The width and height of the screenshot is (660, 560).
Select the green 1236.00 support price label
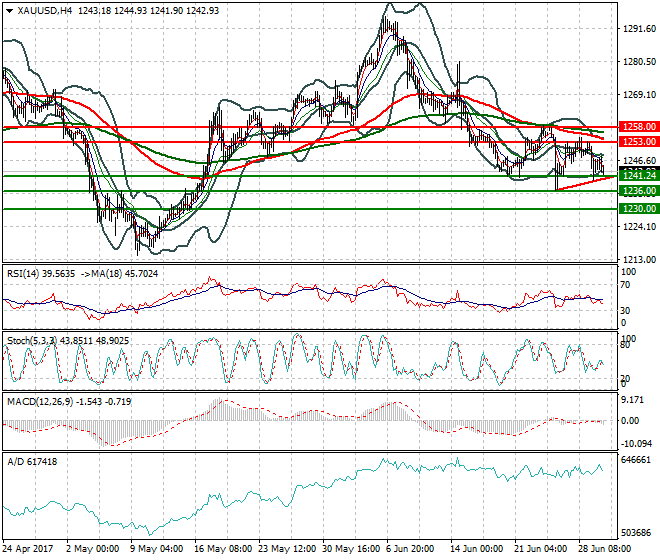(637, 190)
